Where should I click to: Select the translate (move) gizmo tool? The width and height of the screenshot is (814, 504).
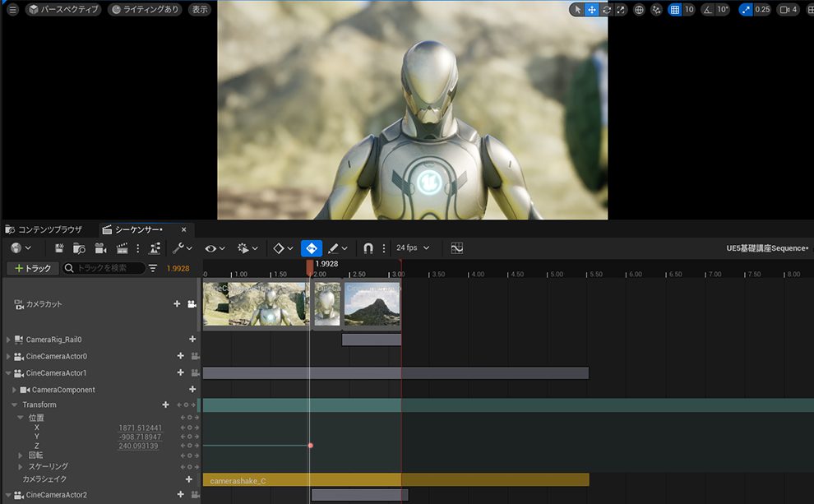point(592,10)
